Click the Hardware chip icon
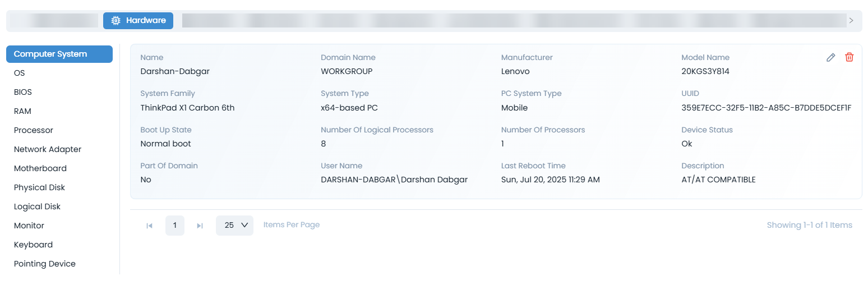The image size is (868, 294). (x=116, y=20)
